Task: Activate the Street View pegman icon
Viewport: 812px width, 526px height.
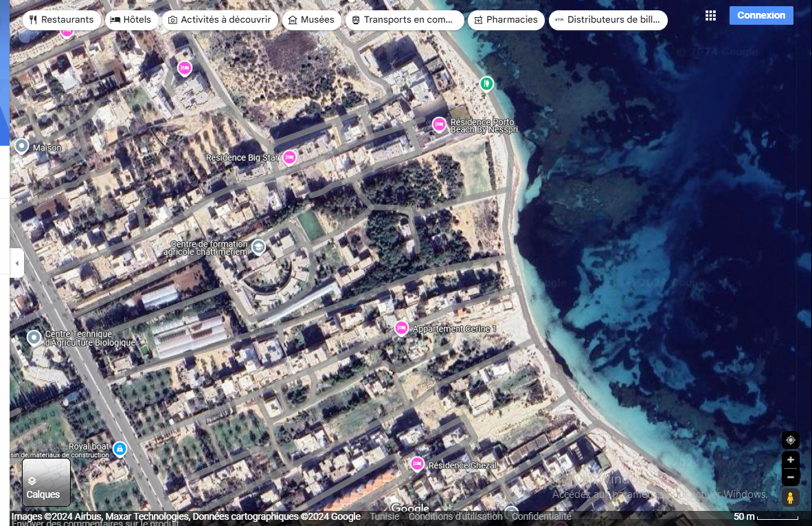Action: point(790,498)
